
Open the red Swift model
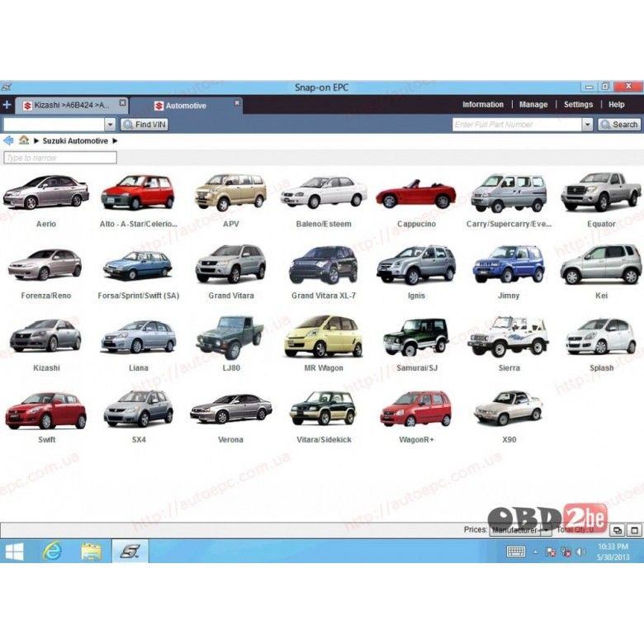[x=45, y=410]
